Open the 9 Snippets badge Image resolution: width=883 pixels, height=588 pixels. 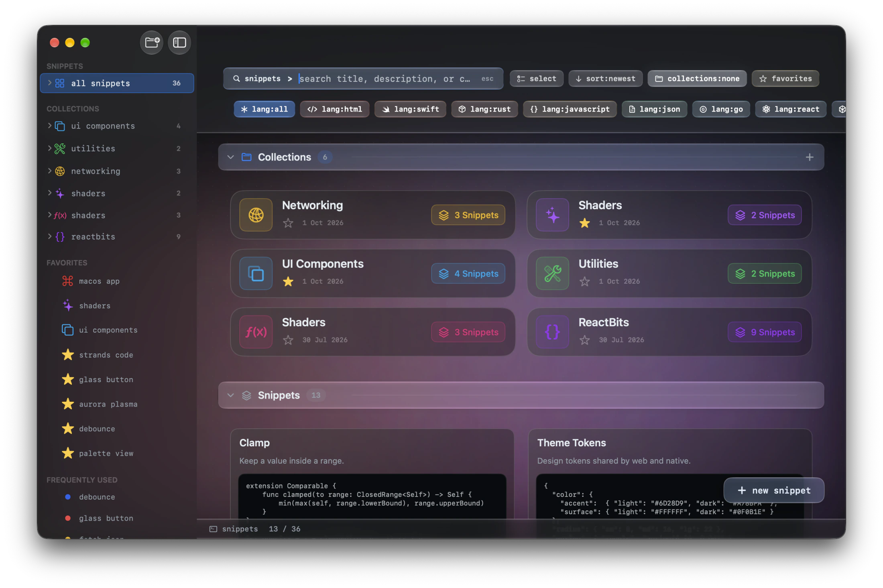(x=765, y=332)
